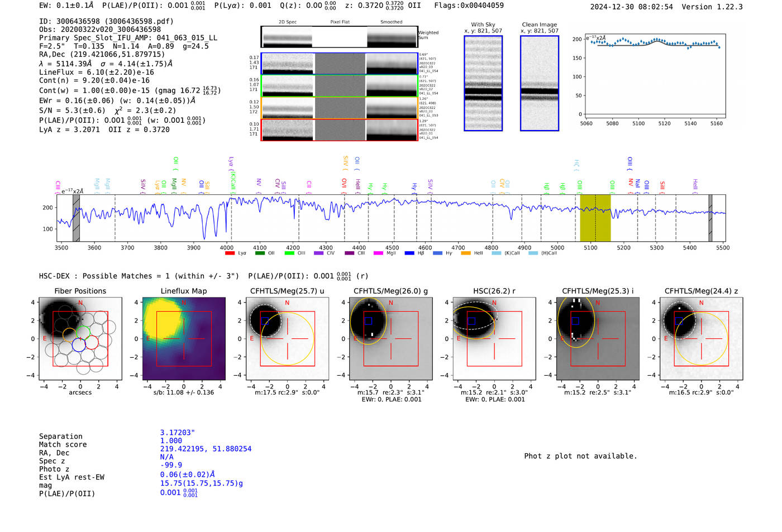Click the magenta MgII legend swatch
Screen dimensions: 782x532
[378, 253]
